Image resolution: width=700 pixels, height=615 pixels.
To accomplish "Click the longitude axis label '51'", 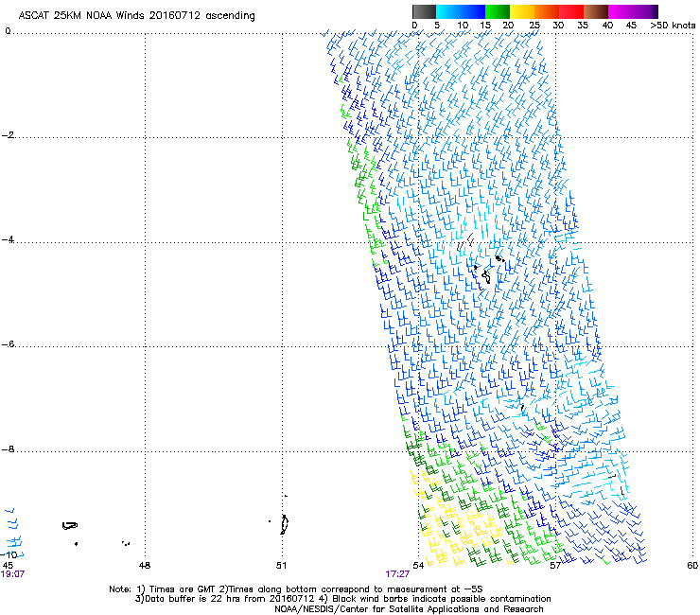I will pos(281,566).
